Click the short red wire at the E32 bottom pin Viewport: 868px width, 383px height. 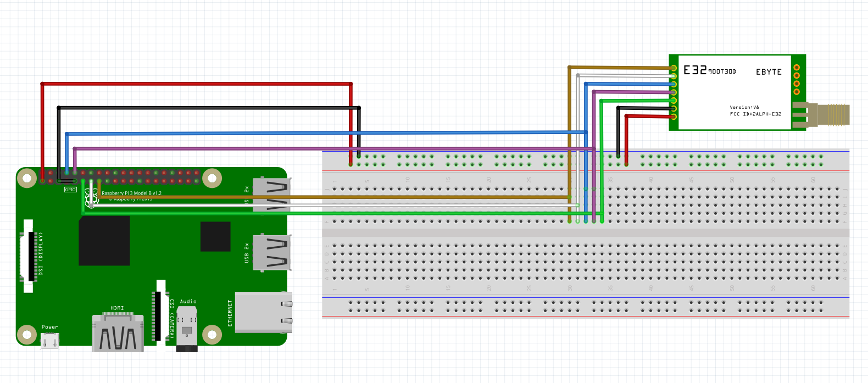(648, 116)
